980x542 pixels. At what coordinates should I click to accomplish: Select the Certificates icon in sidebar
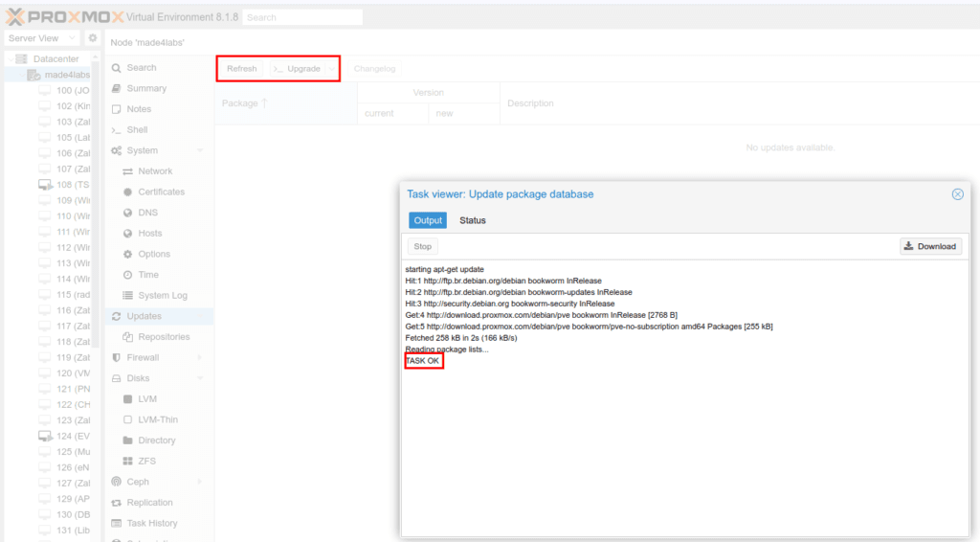pyautogui.click(x=127, y=192)
